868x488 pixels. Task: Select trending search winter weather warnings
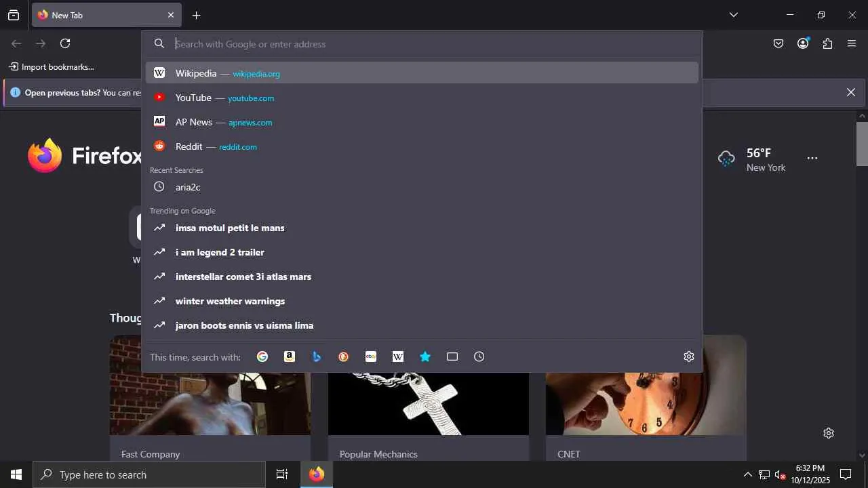(422, 301)
